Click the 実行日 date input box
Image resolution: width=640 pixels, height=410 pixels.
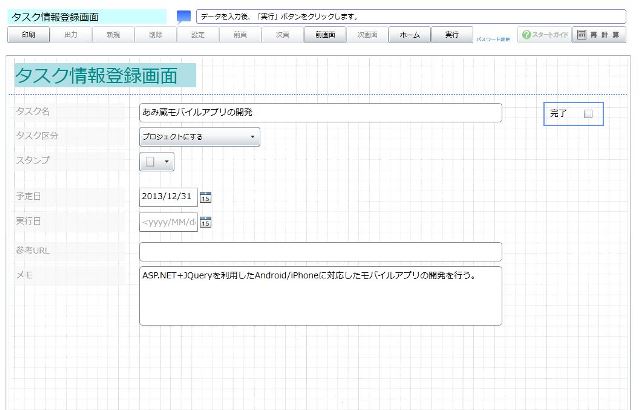tap(167, 222)
